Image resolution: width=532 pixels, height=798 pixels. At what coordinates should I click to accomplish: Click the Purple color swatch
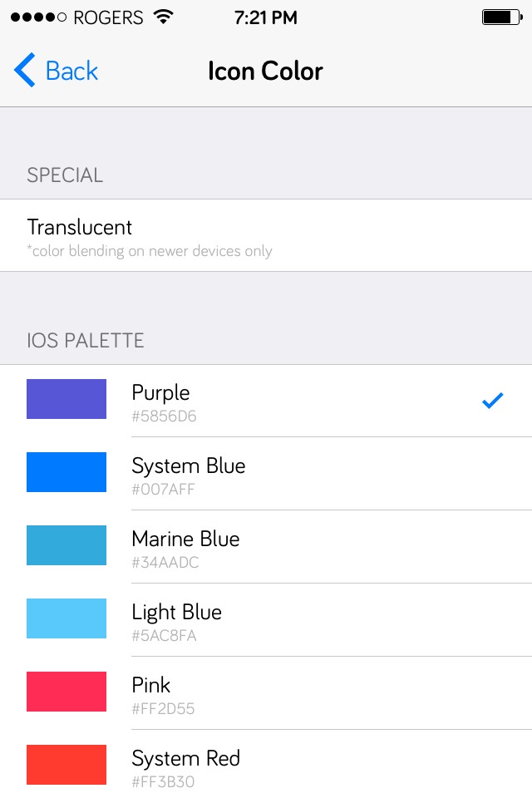point(66,399)
